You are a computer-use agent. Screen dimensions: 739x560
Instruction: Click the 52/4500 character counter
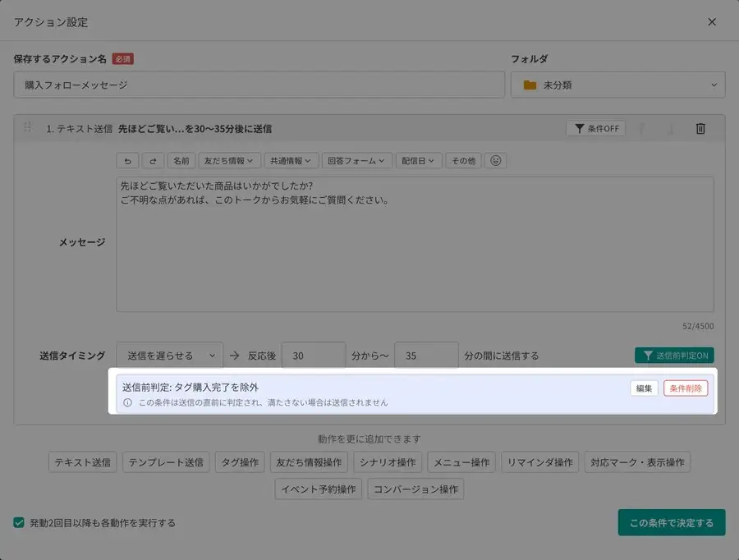[698, 326]
